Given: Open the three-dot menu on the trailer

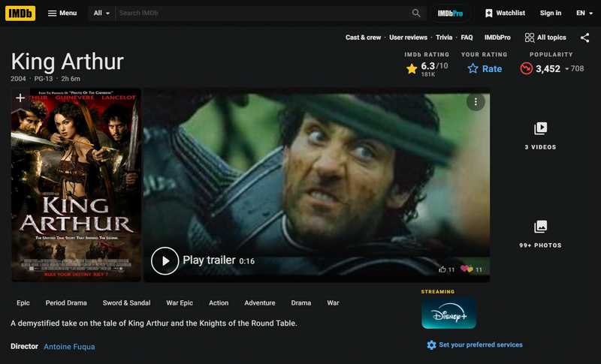Looking at the screenshot, I should pos(476,101).
